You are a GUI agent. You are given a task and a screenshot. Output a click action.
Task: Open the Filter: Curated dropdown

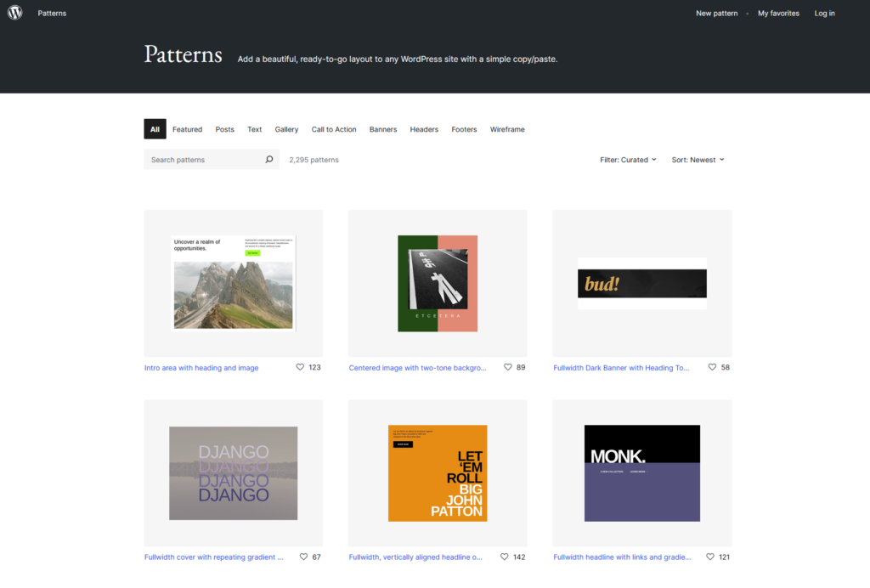pyautogui.click(x=628, y=160)
